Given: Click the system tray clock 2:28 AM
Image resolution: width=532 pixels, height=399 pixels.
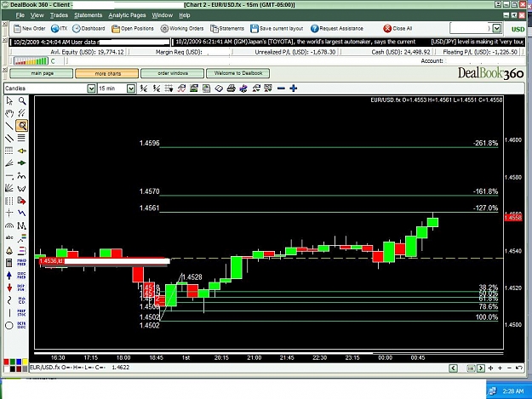Looking at the screenshot, I should pos(513,391).
